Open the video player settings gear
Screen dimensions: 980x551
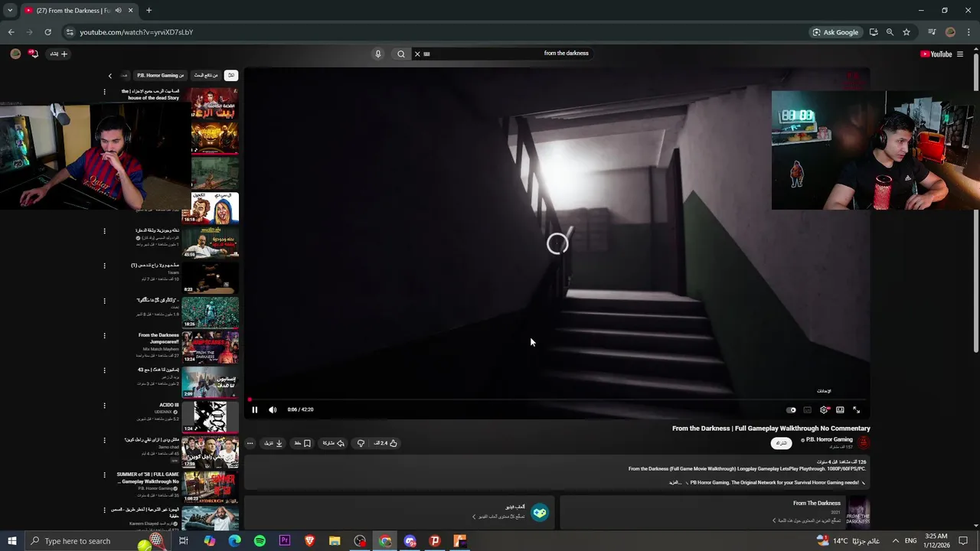click(824, 410)
